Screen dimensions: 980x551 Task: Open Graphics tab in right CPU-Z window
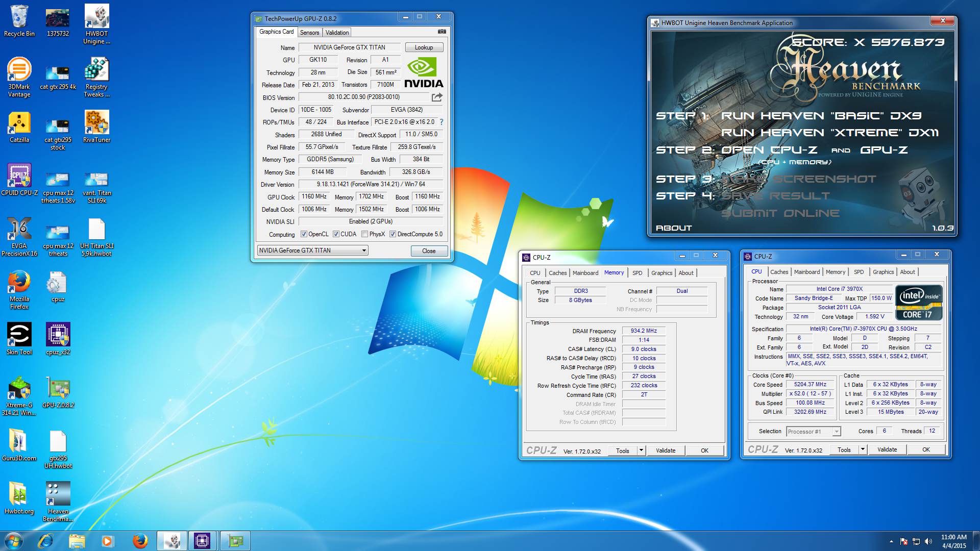(883, 272)
